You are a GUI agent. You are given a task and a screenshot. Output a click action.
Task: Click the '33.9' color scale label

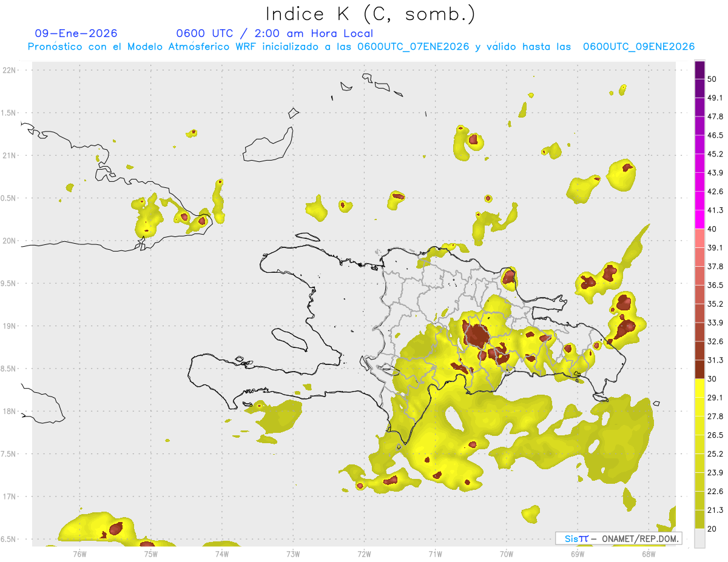tap(715, 323)
